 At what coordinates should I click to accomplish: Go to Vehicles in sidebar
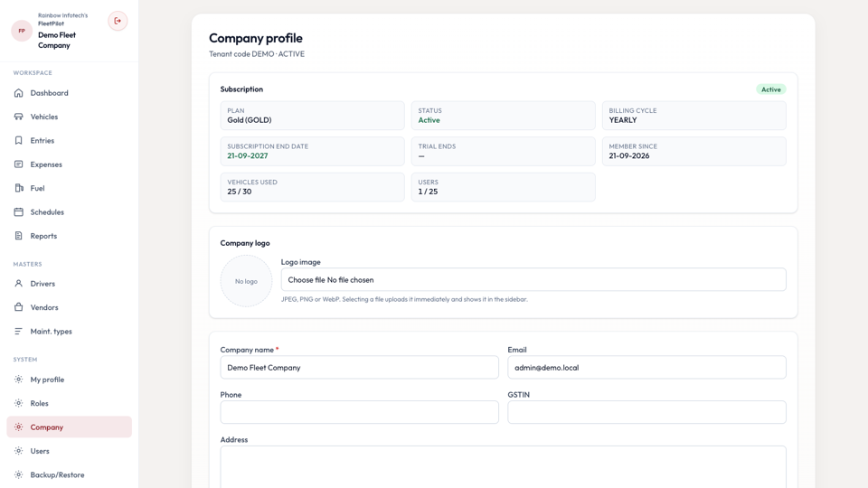pyautogui.click(x=70, y=117)
